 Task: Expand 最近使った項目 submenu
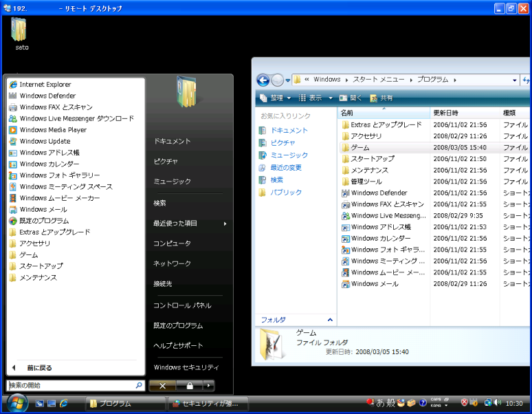click(x=189, y=224)
